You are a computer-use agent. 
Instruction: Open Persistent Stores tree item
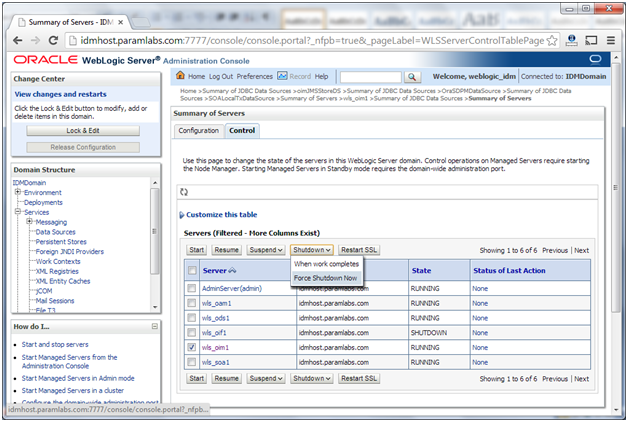click(61, 242)
